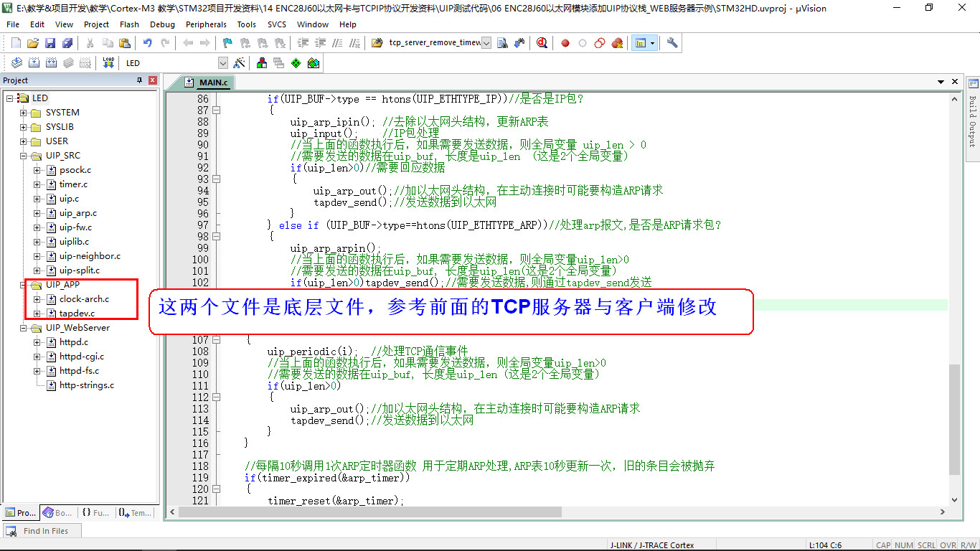980x551 pixels.
Task: Expand the SYSTEM group
Action: 23,113
